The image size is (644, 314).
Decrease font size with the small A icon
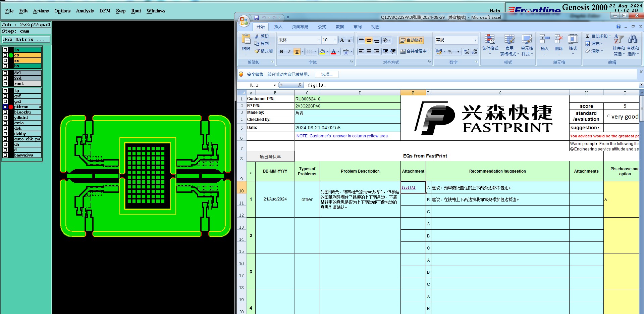pyautogui.click(x=350, y=40)
